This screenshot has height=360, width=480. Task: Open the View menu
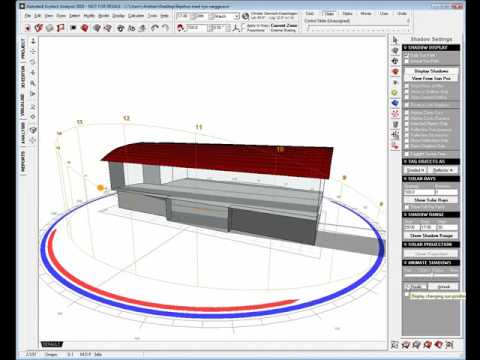click(x=49, y=16)
